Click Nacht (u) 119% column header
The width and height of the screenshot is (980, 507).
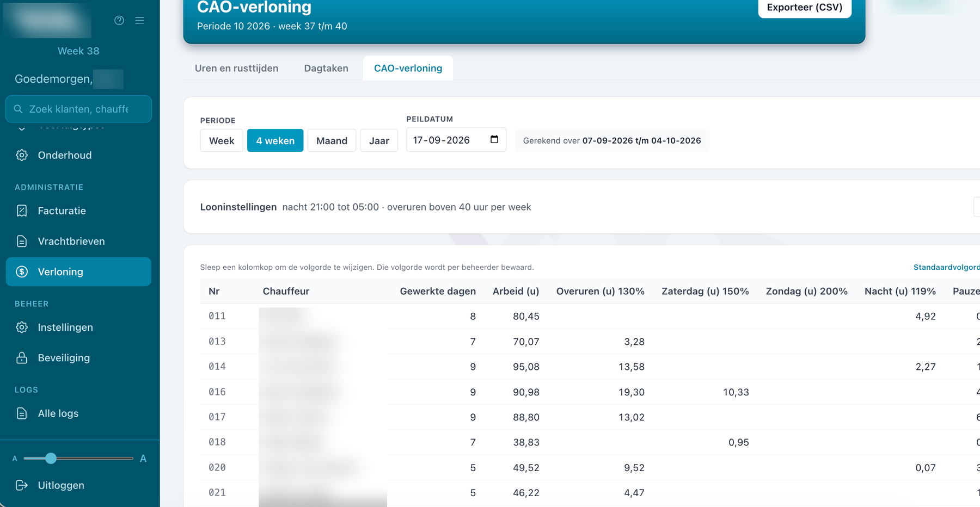[900, 291]
